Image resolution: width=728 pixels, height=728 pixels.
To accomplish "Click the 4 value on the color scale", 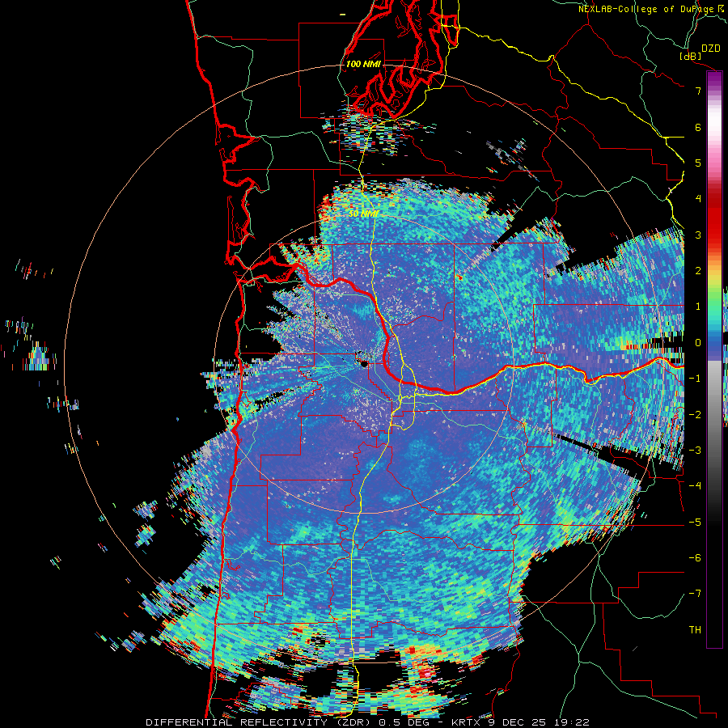I will pyautogui.click(x=698, y=199).
